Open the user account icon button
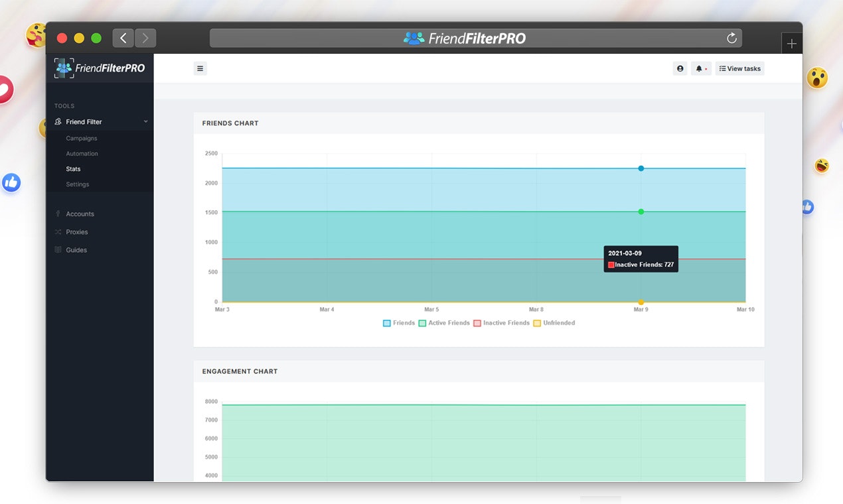 [680, 68]
